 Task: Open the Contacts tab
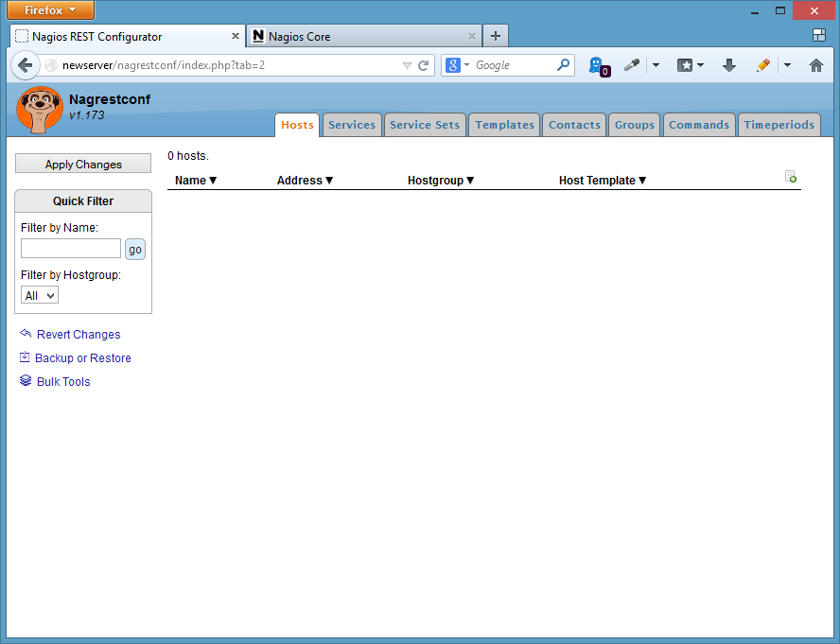point(574,125)
